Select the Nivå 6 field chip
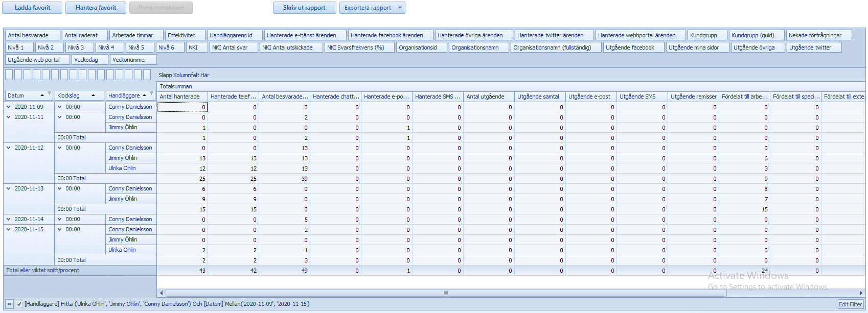The image size is (868, 313). tap(170, 47)
